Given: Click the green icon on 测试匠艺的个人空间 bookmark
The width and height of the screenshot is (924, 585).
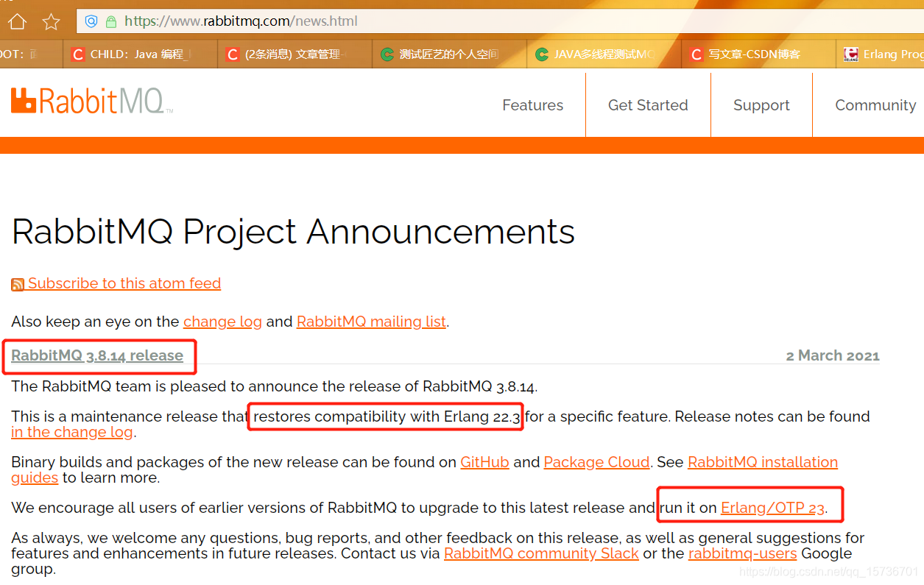Looking at the screenshot, I should pos(387,54).
